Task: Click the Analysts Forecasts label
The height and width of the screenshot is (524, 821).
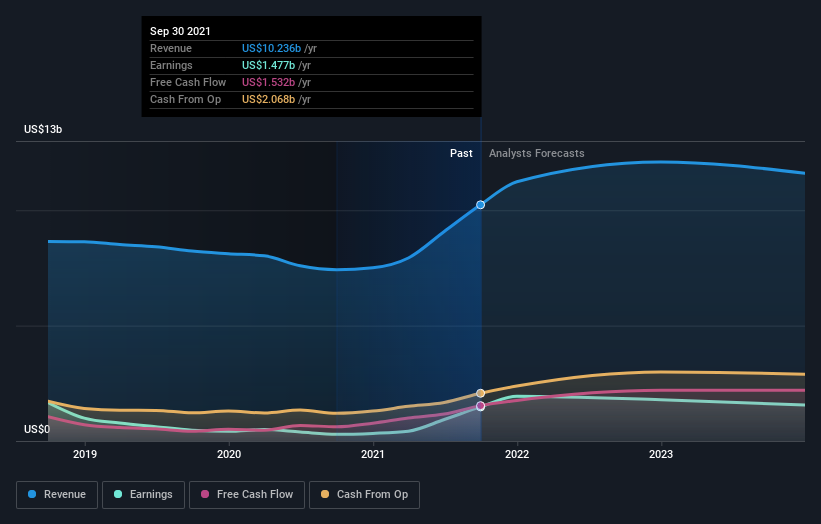Action: [x=537, y=153]
